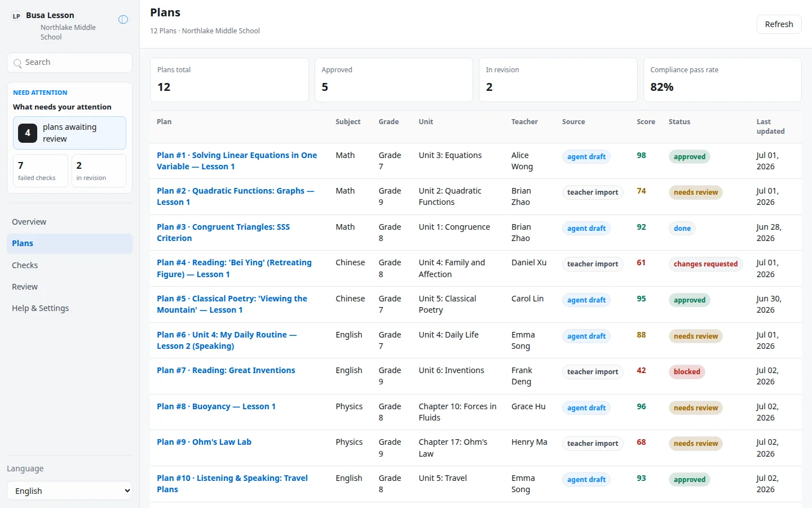Viewport: 812px width, 508px height.
Task: Click Unit 6: Inventions cell
Action: point(452,370)
